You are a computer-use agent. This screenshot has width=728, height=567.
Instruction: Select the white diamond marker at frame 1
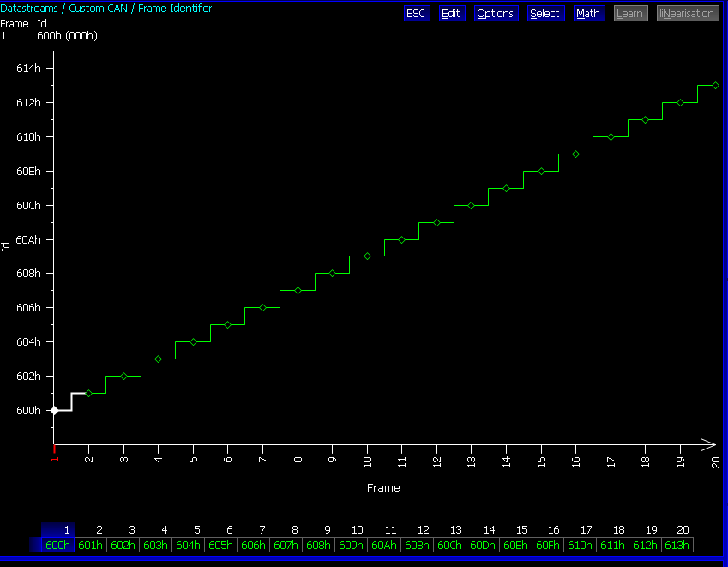(54, 410)
